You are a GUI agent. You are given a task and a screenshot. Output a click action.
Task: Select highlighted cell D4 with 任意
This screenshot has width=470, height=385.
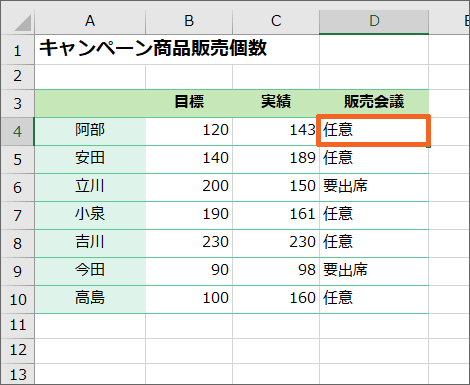click(373, 130)
